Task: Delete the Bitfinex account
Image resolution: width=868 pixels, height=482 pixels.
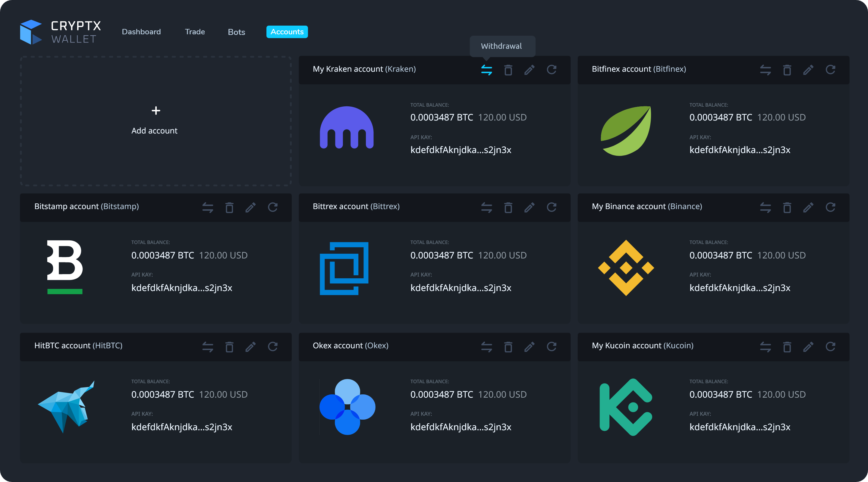Action: click(787, 70)
